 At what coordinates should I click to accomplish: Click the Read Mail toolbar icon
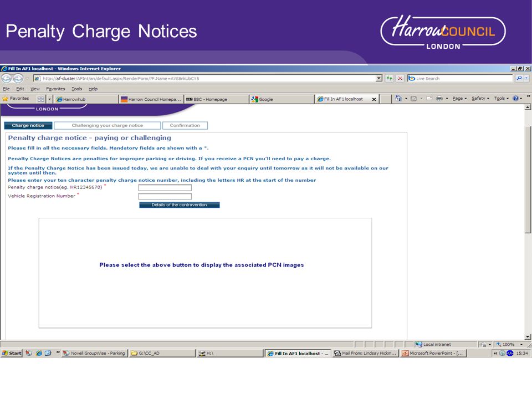click(x=429, y=99)
